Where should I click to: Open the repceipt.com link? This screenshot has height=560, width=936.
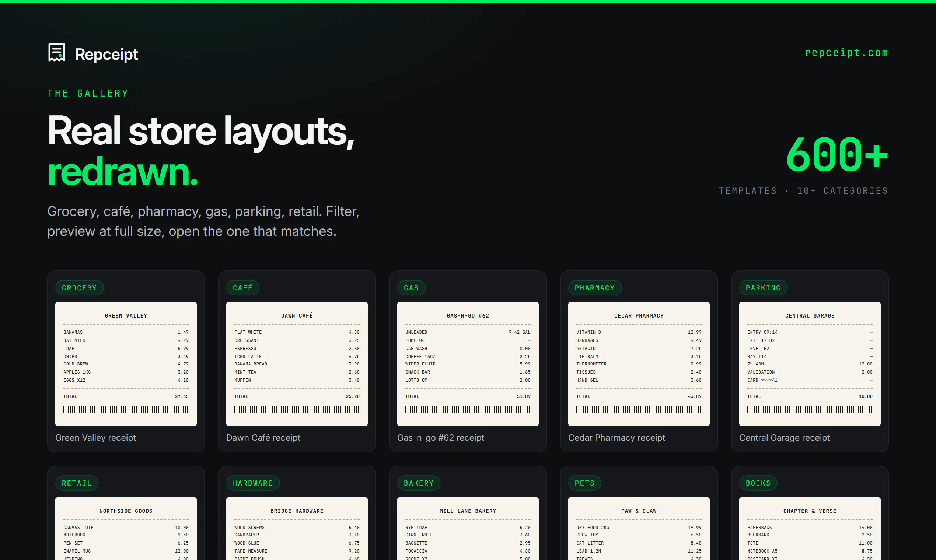click(846, 52)
